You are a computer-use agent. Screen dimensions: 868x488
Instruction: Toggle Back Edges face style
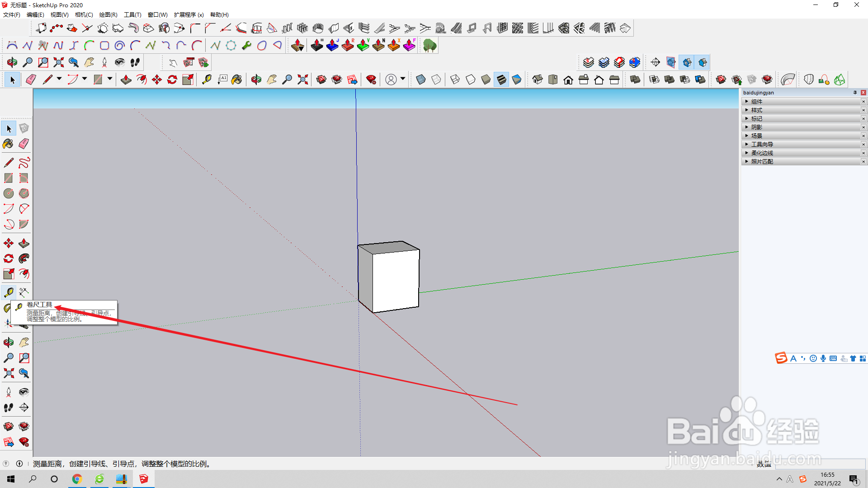click(x=436, y=80)
